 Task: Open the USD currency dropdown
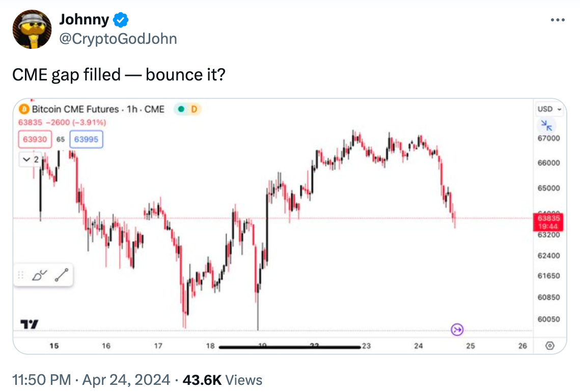pyautogui.click(x=549, y=109)
